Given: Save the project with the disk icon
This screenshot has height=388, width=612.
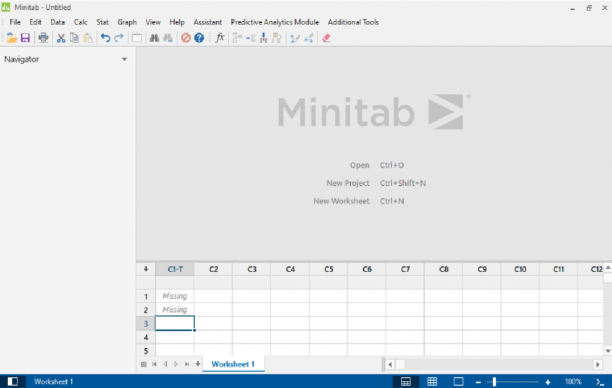Looking at the screenshot, I should pyautogui.click(x=25, y=38).
